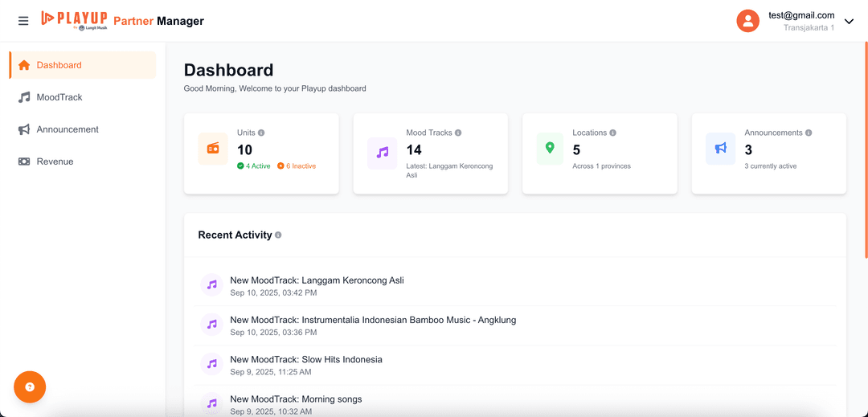The width and height of the screenshot is (868, 417).
Task: Click the Locations count 5
Action: pyautogui.click(x=576, y=150)
